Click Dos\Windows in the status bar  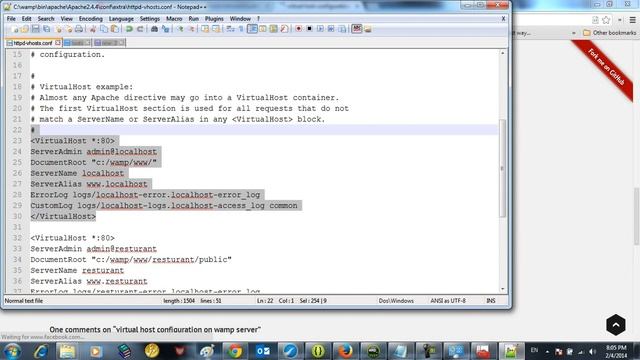pyautogui.click(x=396, y=301)
